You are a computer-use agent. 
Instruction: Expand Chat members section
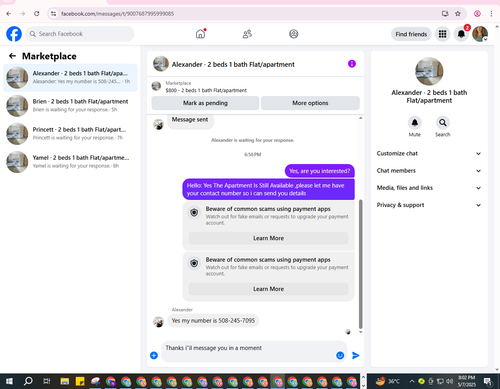pos(429,171)
